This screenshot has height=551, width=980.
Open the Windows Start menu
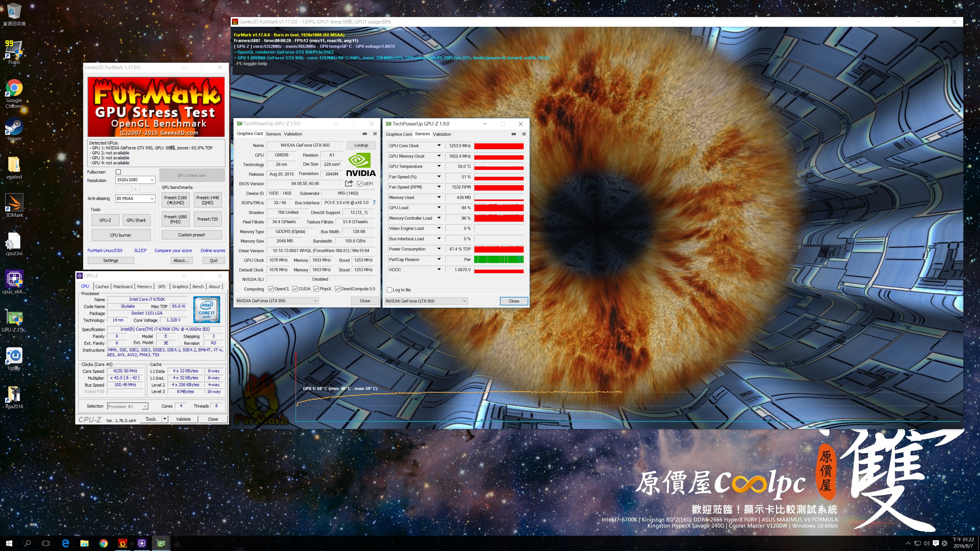point(9,543)
